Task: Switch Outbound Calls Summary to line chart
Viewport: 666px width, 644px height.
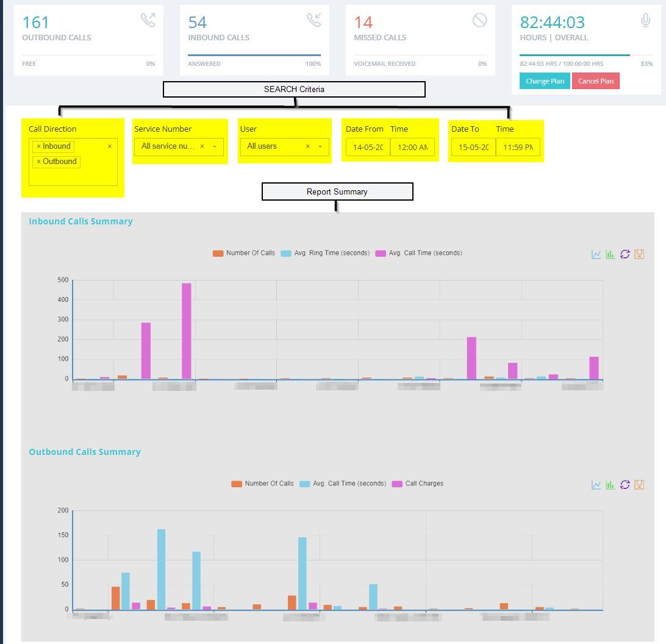Action: pyautogui.click(x=596, y=485)
